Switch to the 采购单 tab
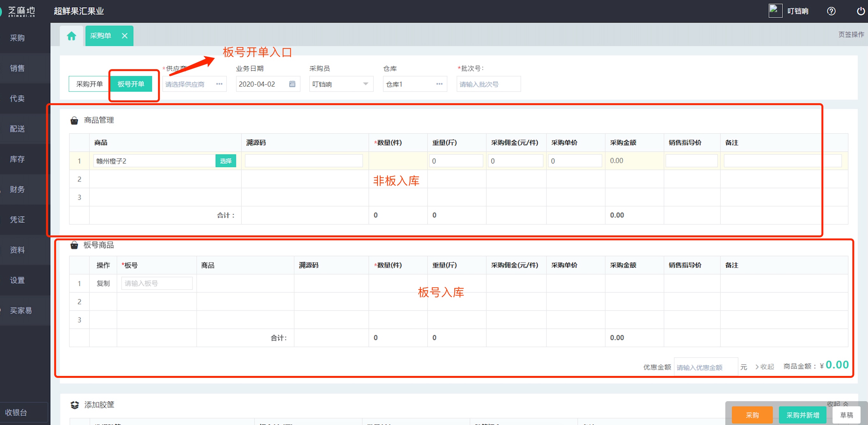The width and height of the screenshot is (868, 425). [x=100, y=36]
